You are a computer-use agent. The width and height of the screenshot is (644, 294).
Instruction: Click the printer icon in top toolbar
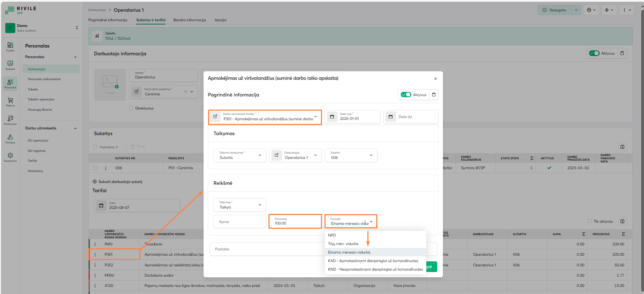pos(591,10)
